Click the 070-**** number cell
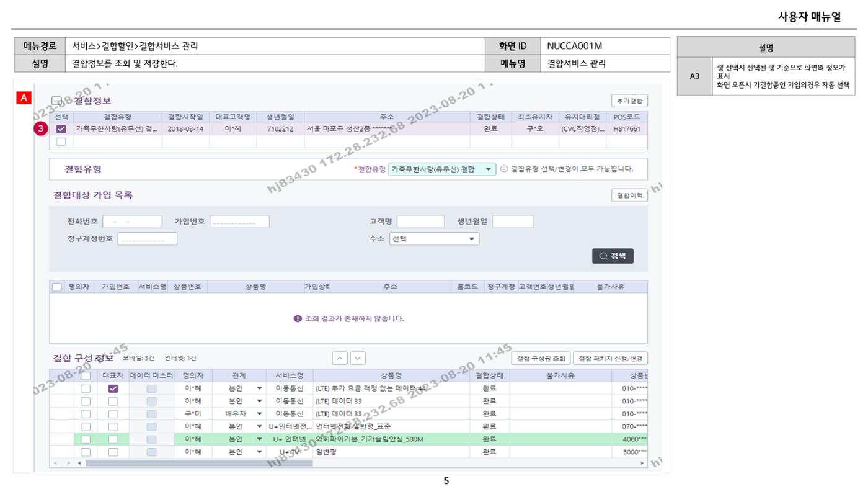The width and height of the screenshot is (868, 489). tap(629, 426)
